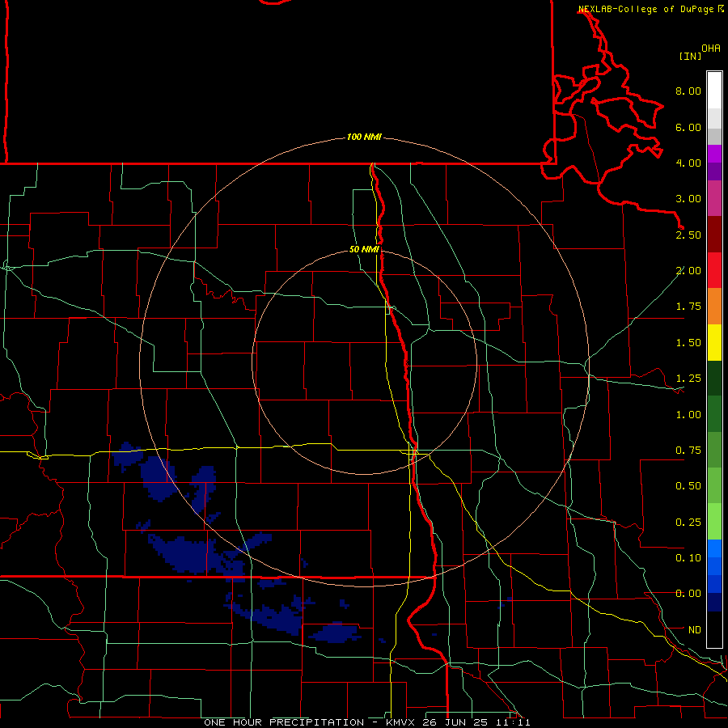This screenshot has height=728, width=728.
Task: Click the 0.50 legend value
Action: [688, 486]
